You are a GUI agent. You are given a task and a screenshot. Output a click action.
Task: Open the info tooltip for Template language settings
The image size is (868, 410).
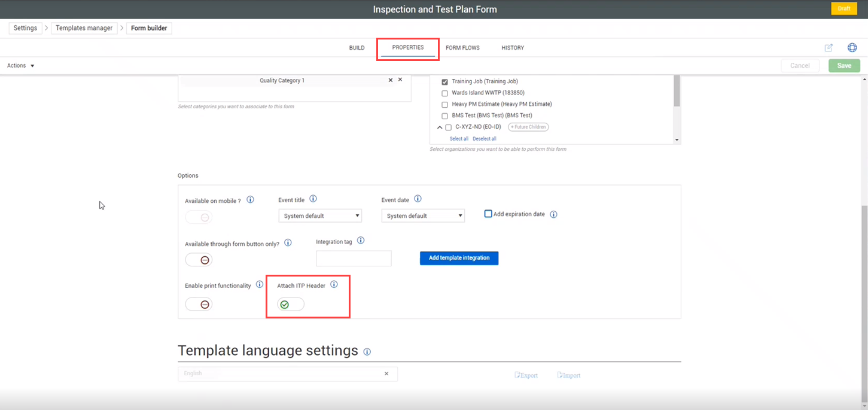point(367,352)
